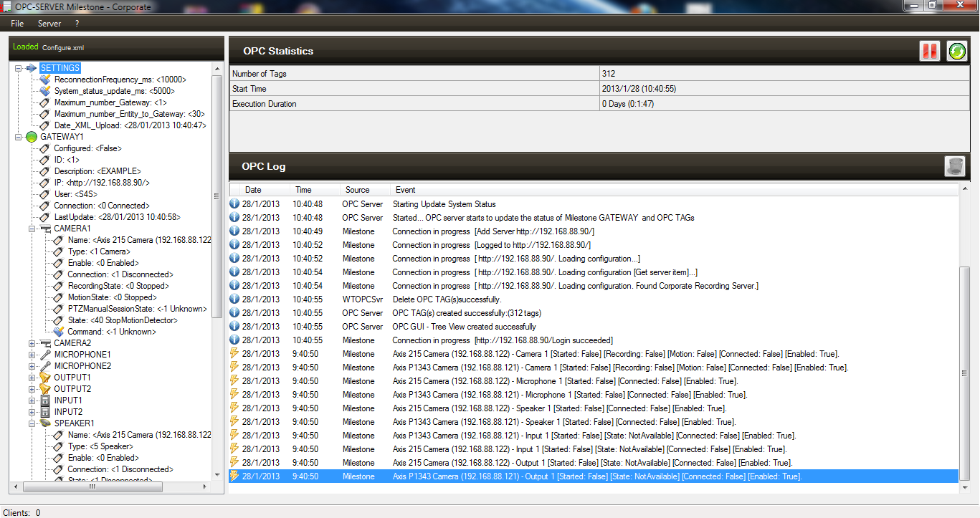
Task: Click the tree panel scroll down arrow
Action: coord(218,475)
